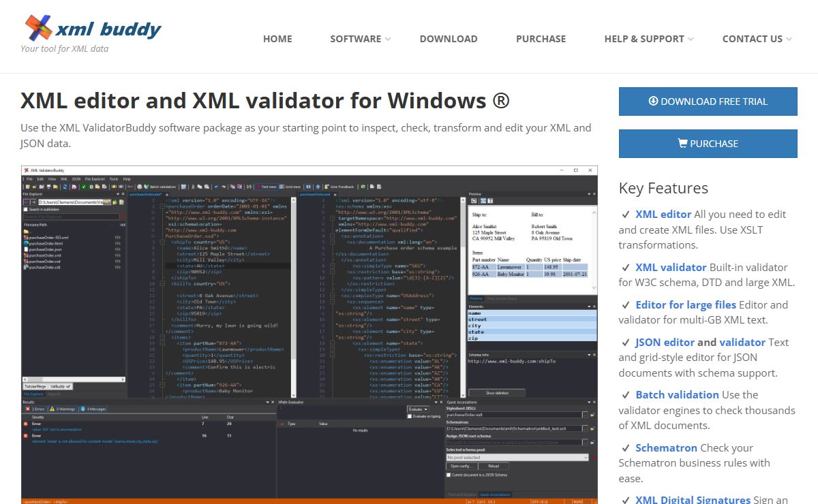Select purchaseOrder.json in the file list
The height and width of the screenshot is (504, 818).
(x=43, y=249)
